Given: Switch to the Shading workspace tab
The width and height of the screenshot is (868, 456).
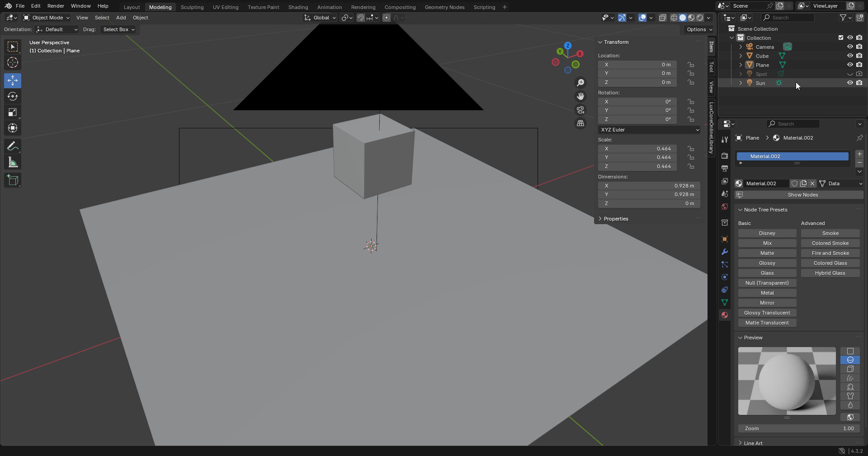Looking at the screenshot, I should [298, 7].
